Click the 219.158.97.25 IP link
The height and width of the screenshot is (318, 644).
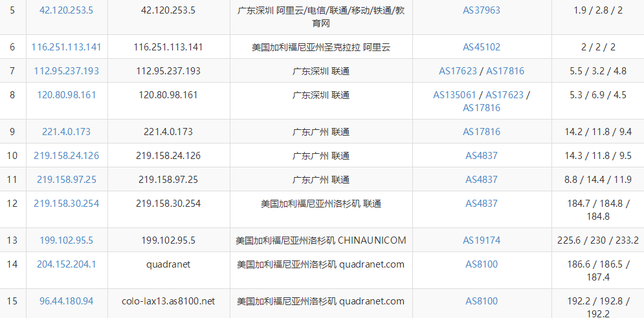pyautogui.click(x=66, y=179)
